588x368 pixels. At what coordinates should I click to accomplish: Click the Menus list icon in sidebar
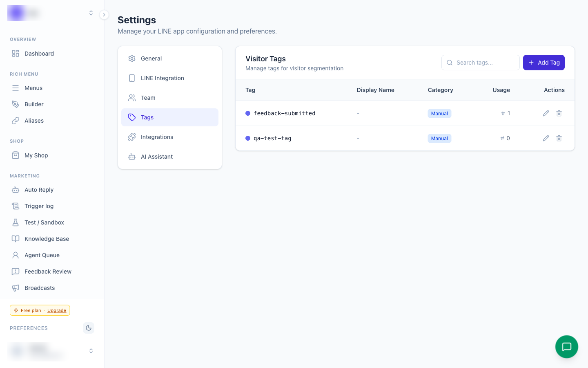(x=16, y=88)
